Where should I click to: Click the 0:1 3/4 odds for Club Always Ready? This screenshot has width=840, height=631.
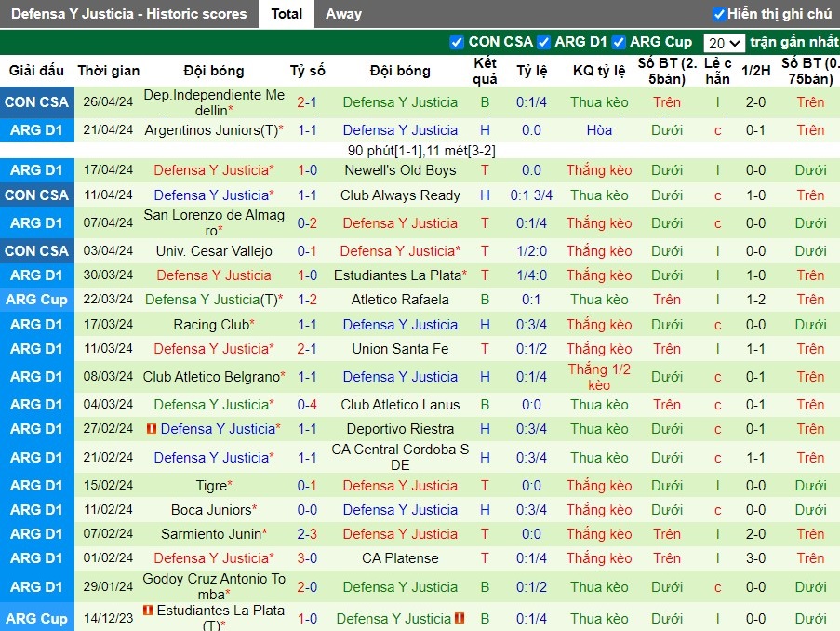(531, 195)
